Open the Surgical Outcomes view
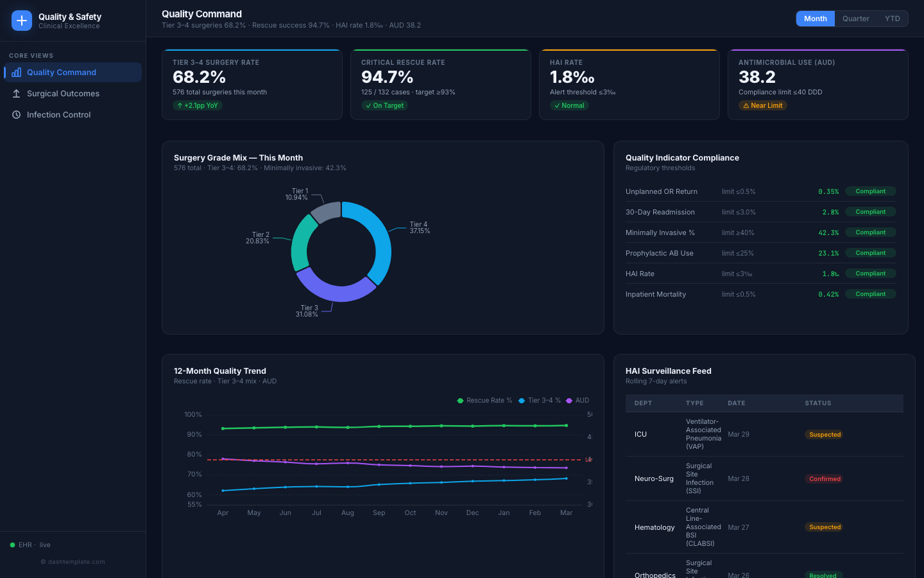Image resolution: width=924 pixels, height=578 pixels. tap(64, 93)
